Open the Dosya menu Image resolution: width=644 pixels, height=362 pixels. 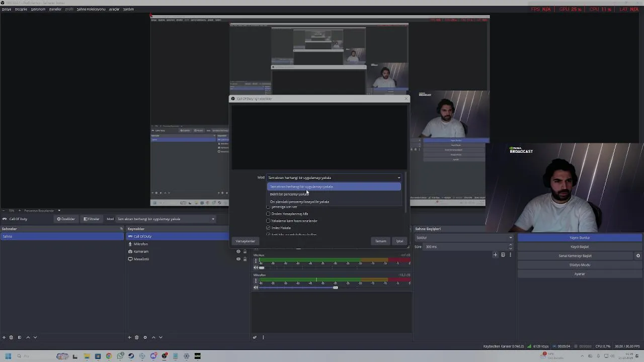6,9
